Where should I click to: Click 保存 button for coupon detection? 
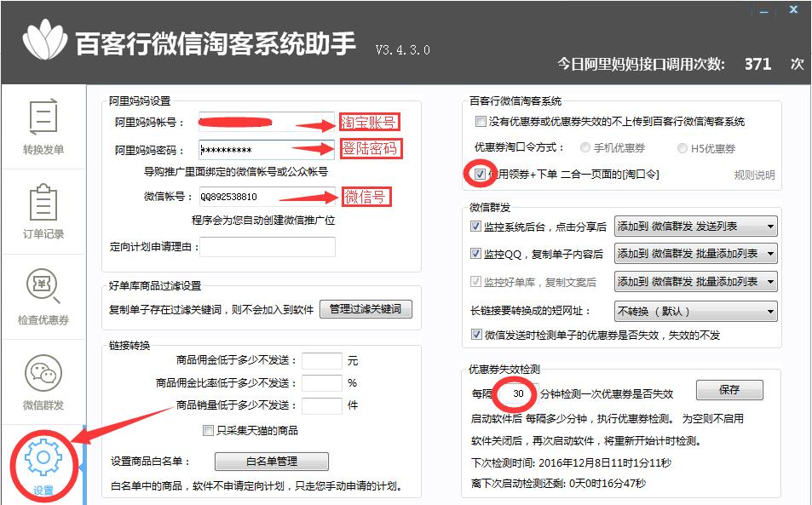point(729,390)
